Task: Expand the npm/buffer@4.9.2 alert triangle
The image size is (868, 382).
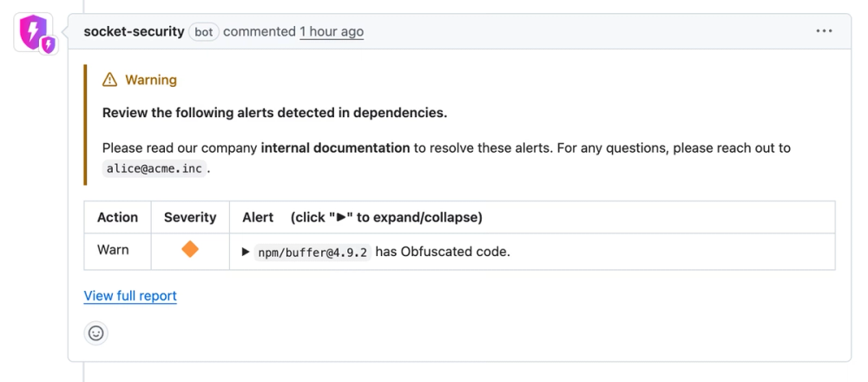Action: pos(246,253)
